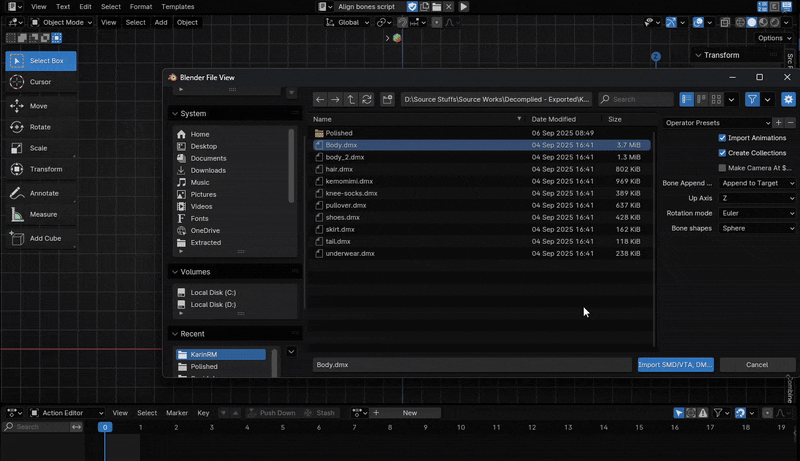Pick the Scale tool

pyautogui.click(x=41, y=148)
